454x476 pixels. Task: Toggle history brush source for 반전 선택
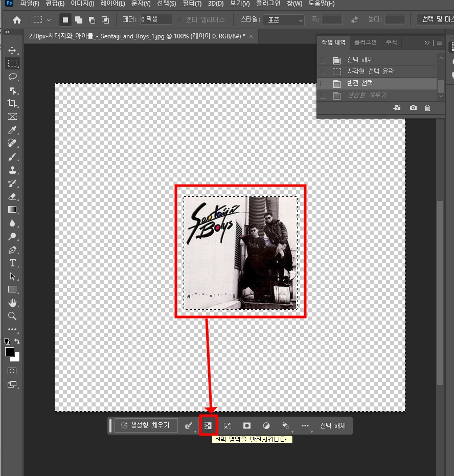coord(323,83)
